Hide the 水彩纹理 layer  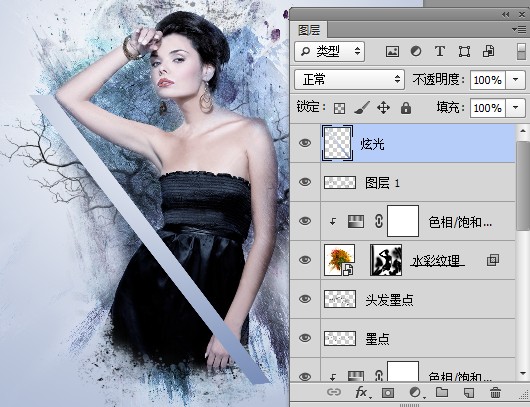point(305,260)
